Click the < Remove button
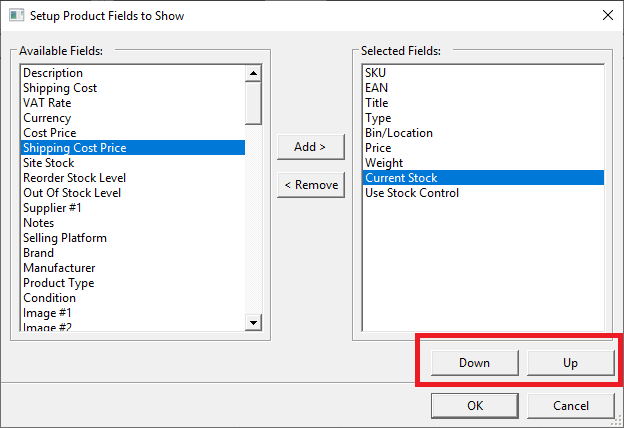 (310, 185)
